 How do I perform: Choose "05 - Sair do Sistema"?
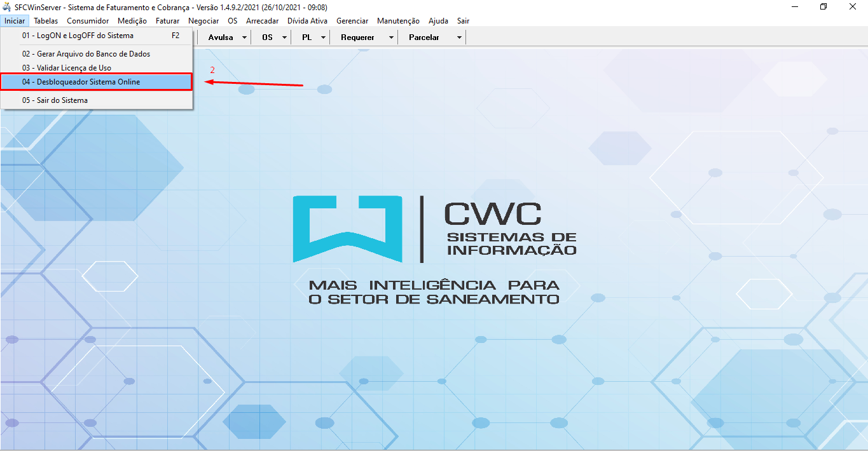(x=55, y=100)
